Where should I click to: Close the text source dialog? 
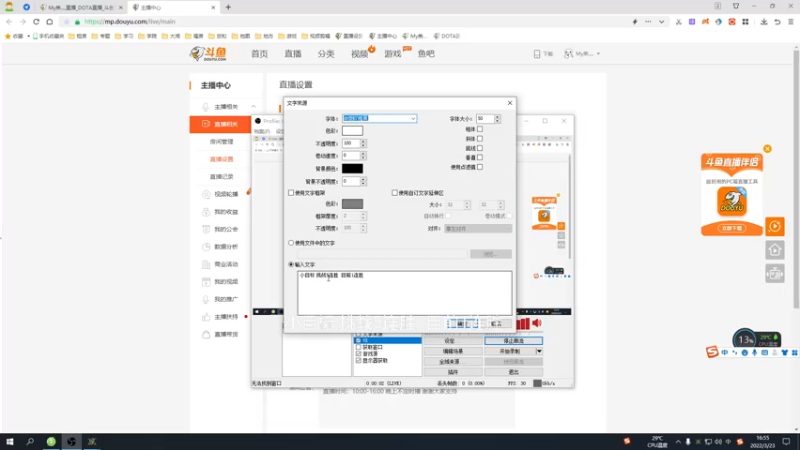point(510,103)
